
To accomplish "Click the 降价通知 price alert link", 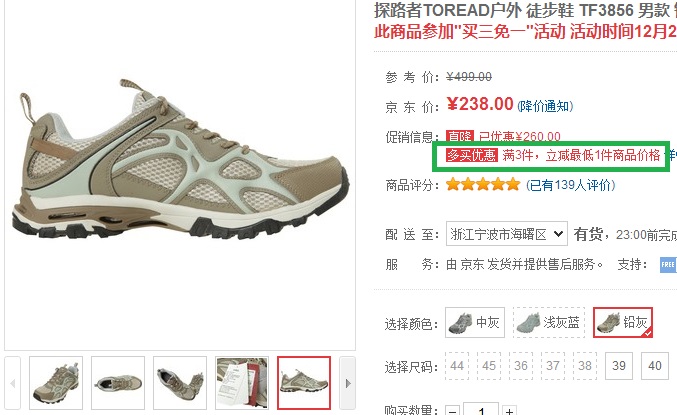I will [x=545, y=106].
